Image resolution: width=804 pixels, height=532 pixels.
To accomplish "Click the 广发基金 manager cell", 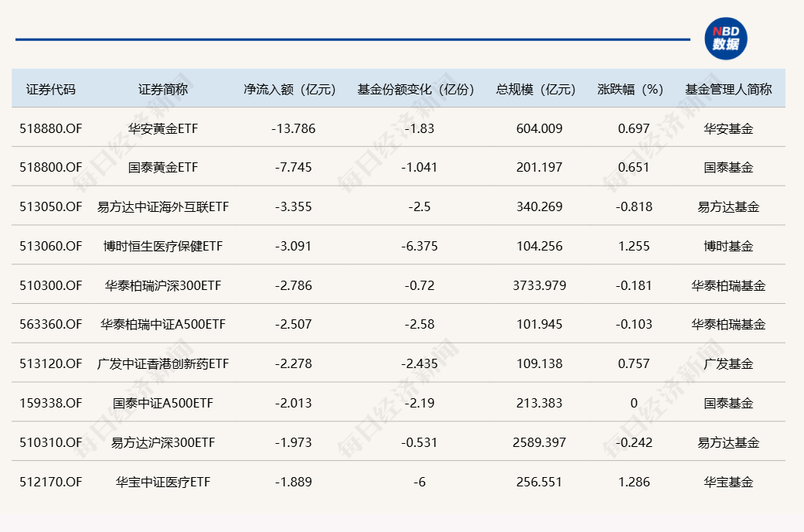I will tap(728, 363).
